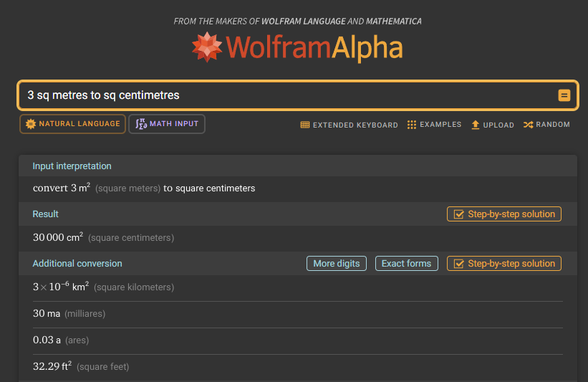
Task: Click the Extended Keyboard grid icon
Action: pos(305,125)
